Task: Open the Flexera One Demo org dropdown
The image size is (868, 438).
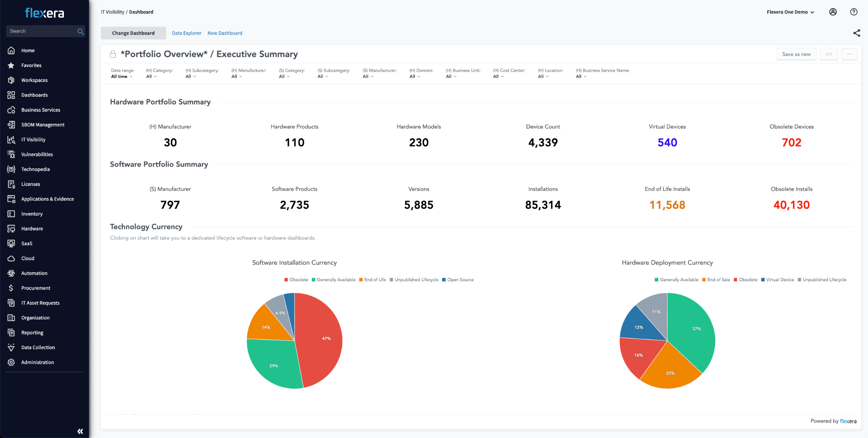Action: pos(790,12)
